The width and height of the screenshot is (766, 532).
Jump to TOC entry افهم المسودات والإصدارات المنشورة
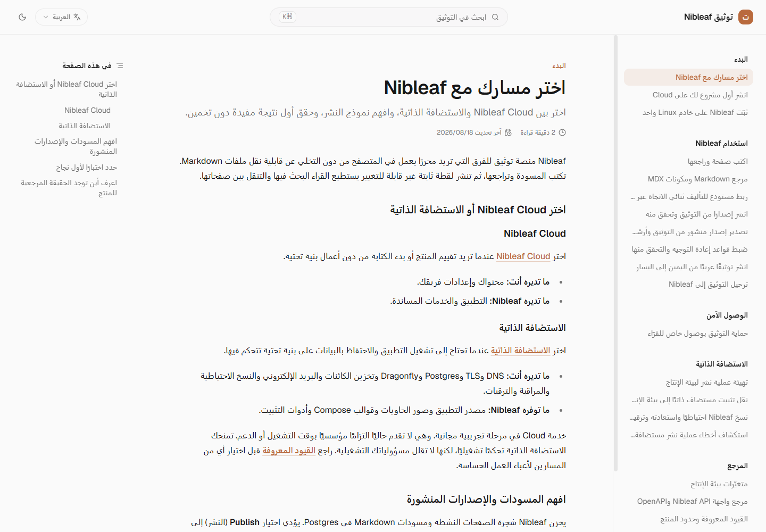point(76,146)
